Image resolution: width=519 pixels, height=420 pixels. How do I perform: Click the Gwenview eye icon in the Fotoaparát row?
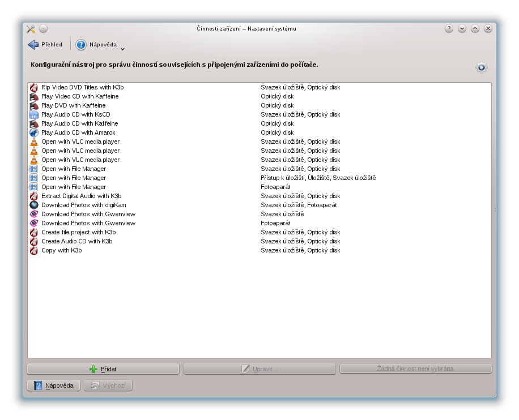point(34,223)
